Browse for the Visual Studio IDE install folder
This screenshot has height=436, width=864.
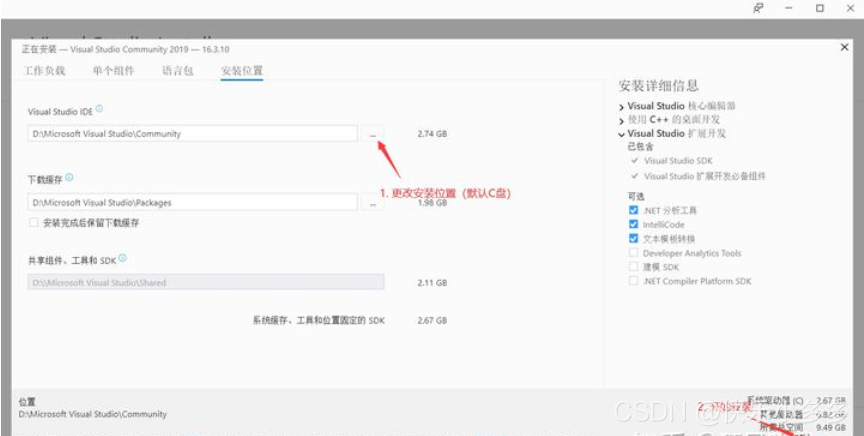pyautogui.click(x=373, y=134)
